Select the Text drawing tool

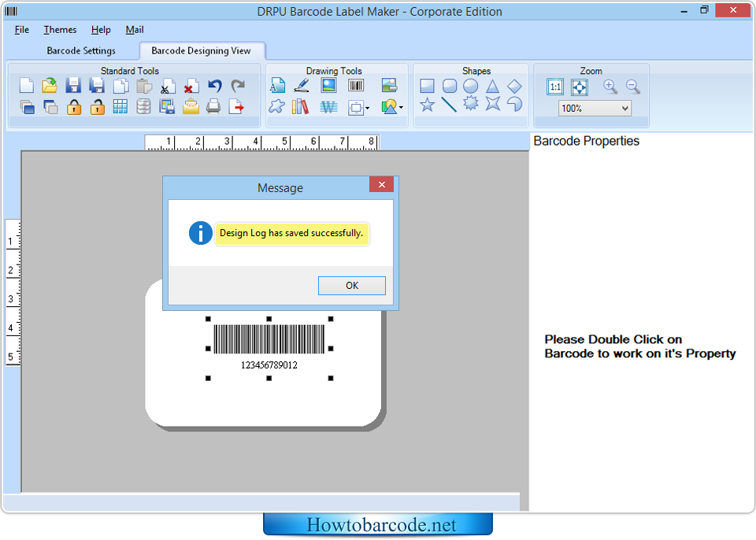pyautogui.click(x=277, y=85)
